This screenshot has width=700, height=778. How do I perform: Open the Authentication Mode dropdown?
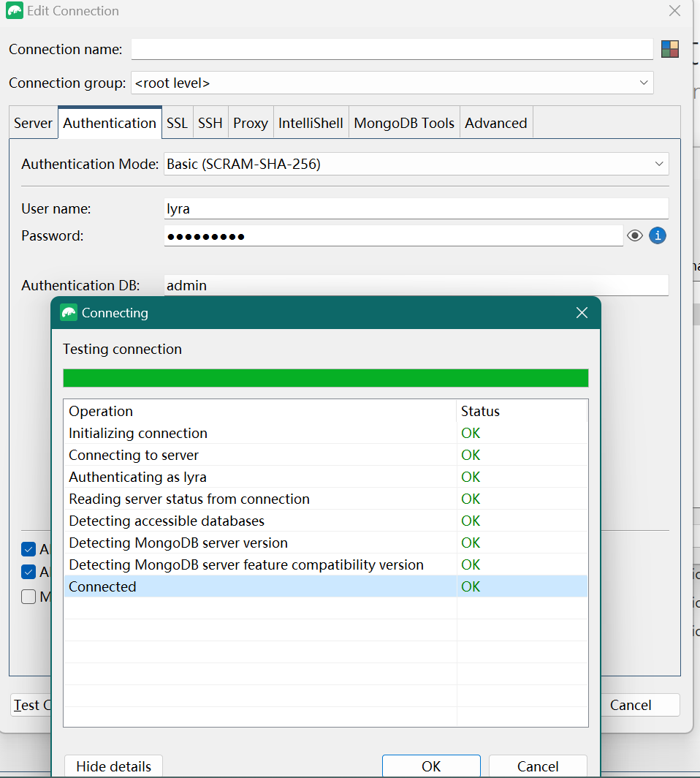point(416,164)
